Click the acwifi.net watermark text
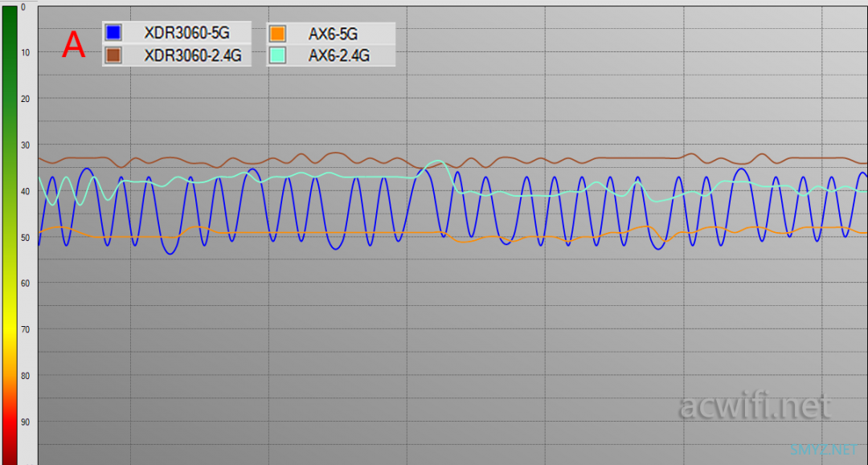 [x=754, y=406]
